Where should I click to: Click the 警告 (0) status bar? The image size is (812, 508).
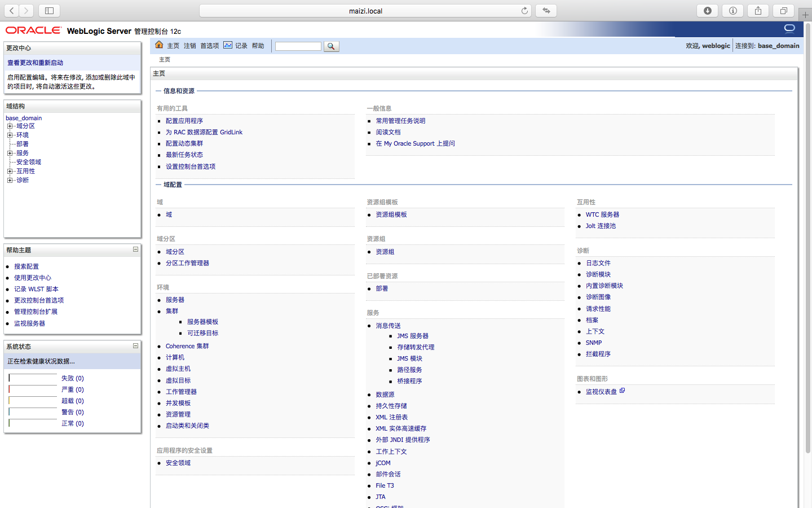coord(33,412)
